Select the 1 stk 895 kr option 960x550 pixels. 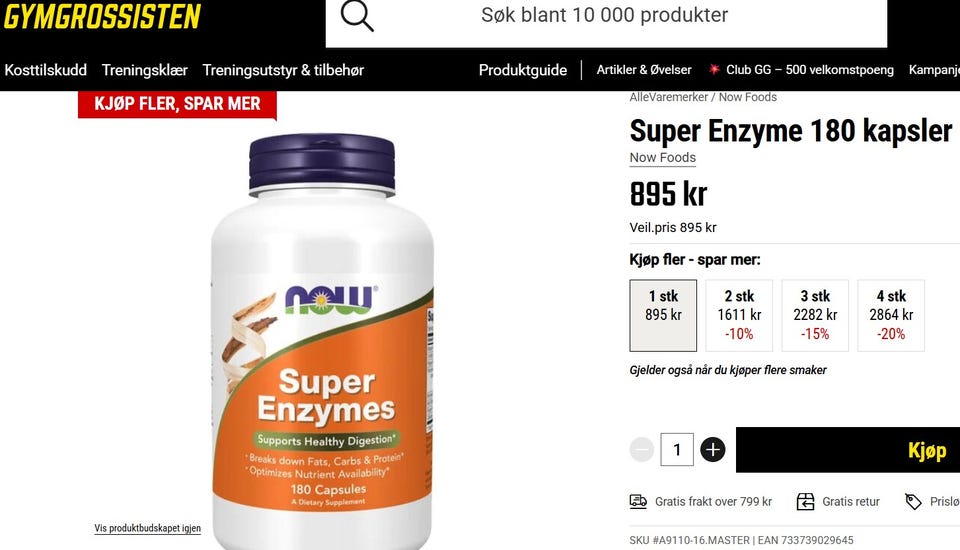(x=663, y=315)
